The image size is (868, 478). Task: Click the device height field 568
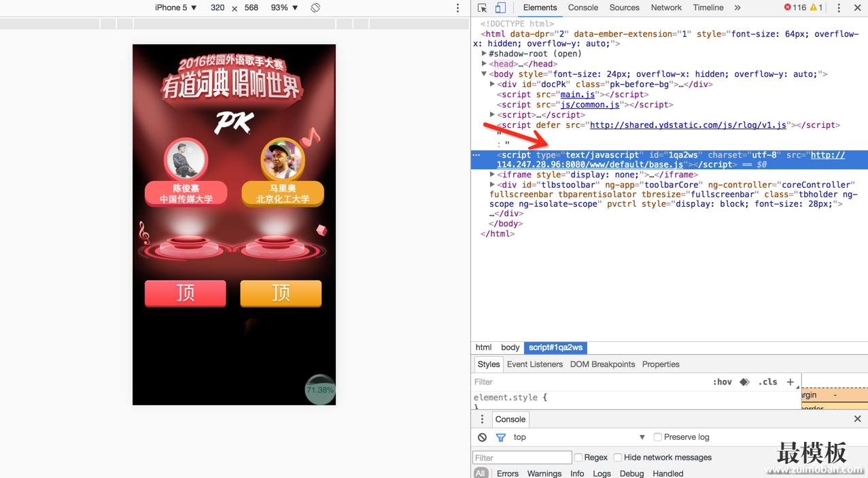click(251, 7)
